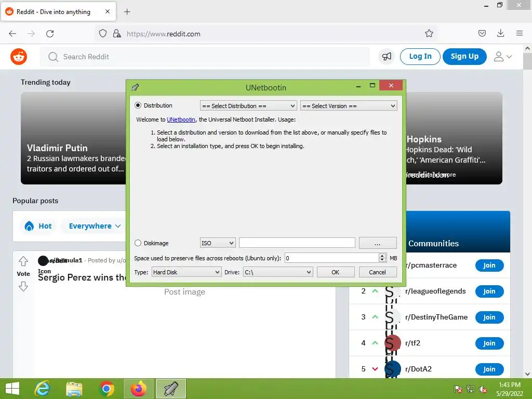
Task: Open a new Firefox tab
Action: coord(127,12)
